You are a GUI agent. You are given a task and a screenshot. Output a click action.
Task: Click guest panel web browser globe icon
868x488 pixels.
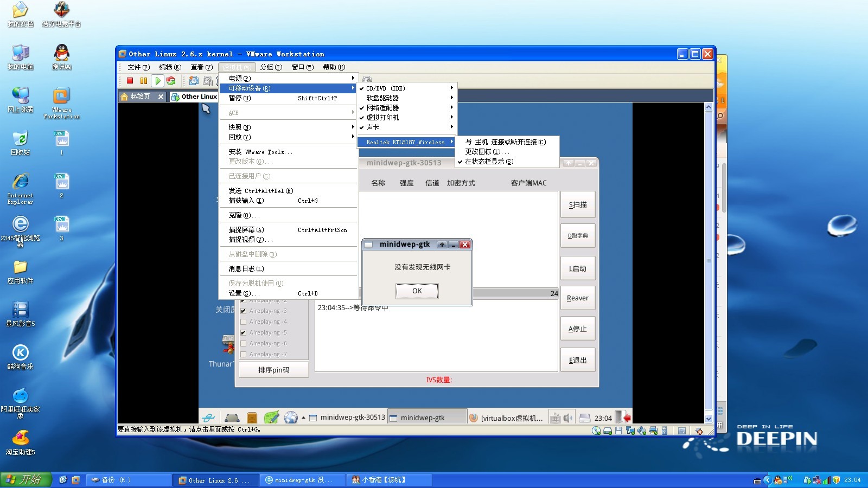tap(291, 418)
